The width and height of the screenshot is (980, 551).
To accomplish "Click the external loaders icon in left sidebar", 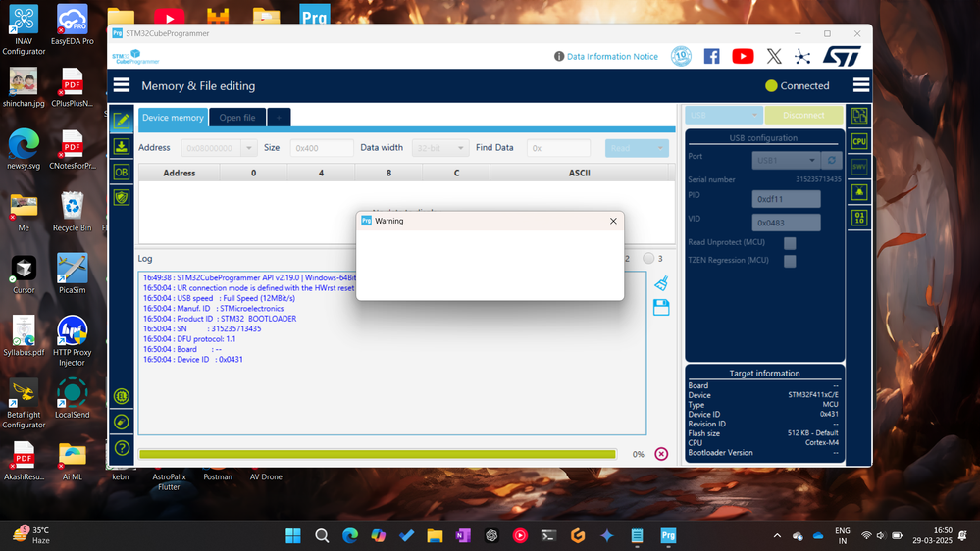I will click(x=122, y=396).
